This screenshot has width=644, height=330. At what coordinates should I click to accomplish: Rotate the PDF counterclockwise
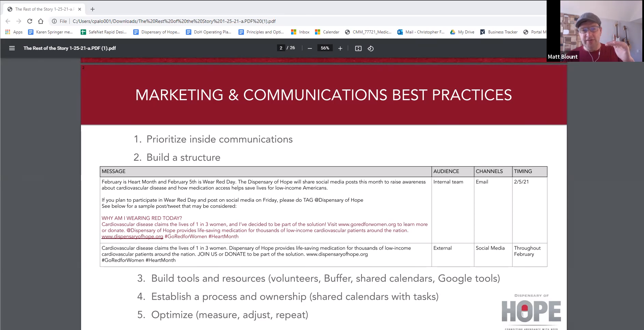click(x=370, y=48)
